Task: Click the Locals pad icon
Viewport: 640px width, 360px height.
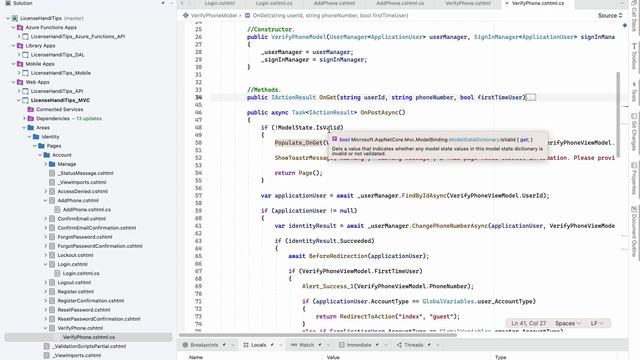Action: pos(246,345)
